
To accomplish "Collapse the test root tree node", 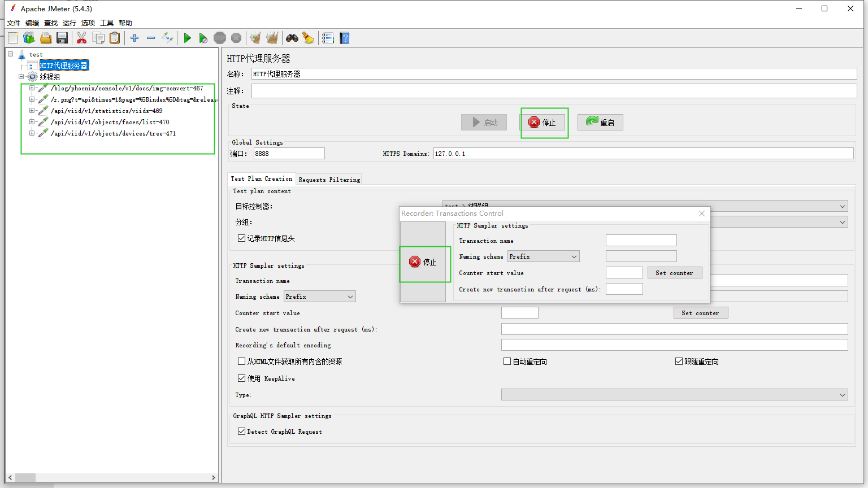I will [10, 54].
